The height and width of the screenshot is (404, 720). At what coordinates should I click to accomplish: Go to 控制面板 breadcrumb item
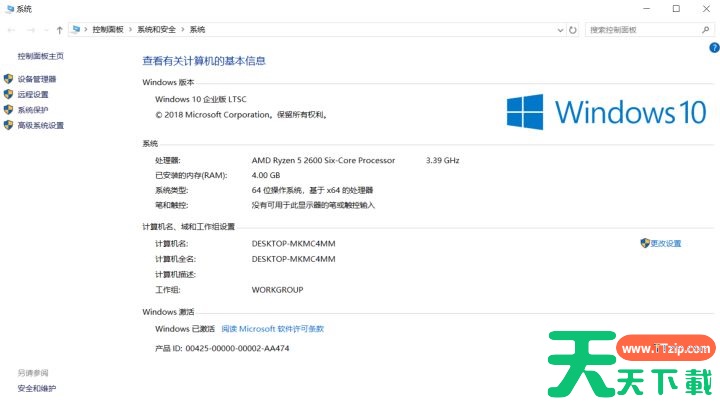(x=108, y=30)
